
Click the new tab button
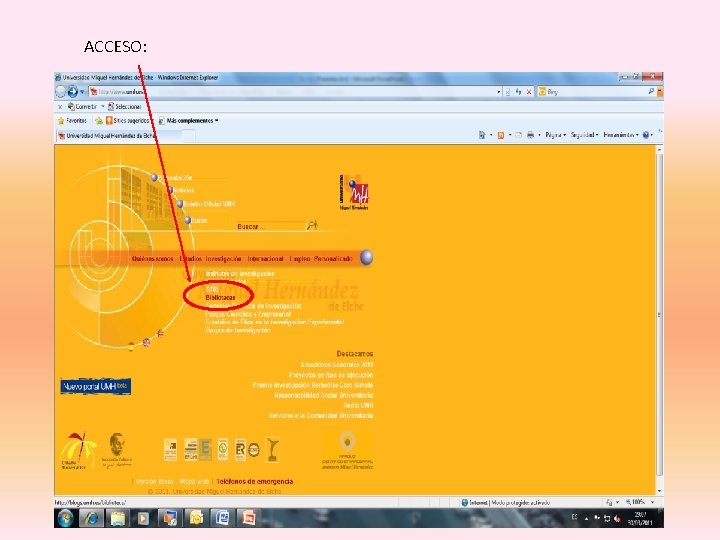pyautogui.click(x=189, y=136)
